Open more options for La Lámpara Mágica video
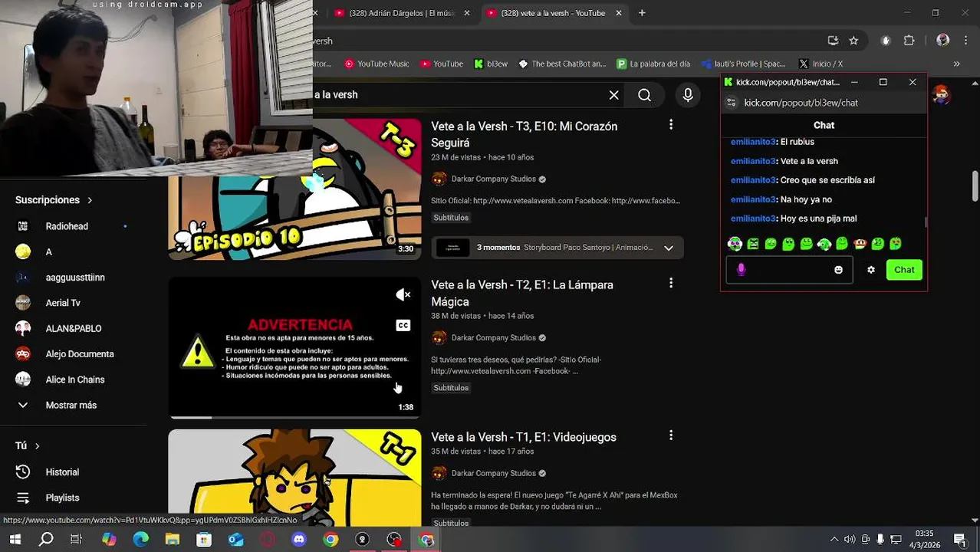Screen dimensions: 980x552 [671, 283]
